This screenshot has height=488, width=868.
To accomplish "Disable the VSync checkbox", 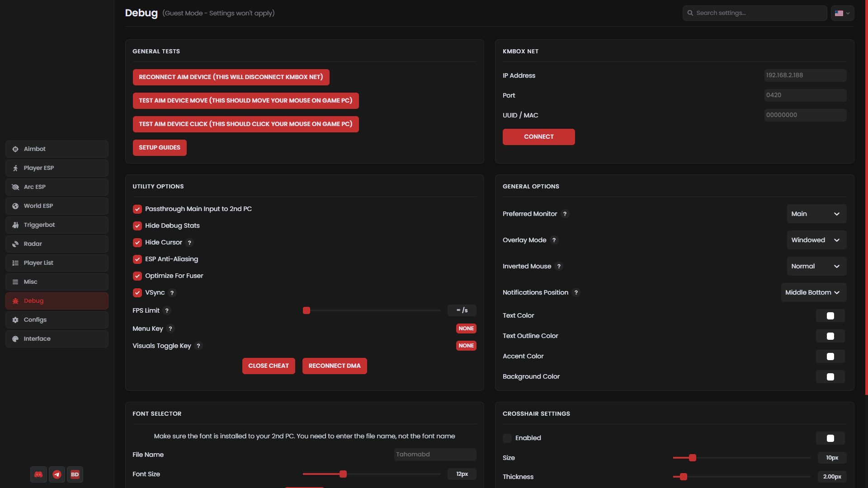I will click(137, 293).
